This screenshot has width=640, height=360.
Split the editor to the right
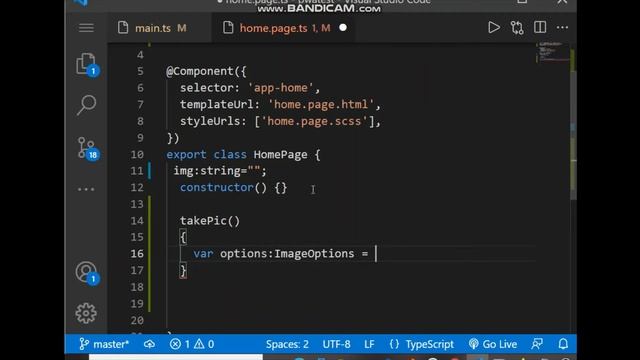pyautogui.click(x=540, y=27)
